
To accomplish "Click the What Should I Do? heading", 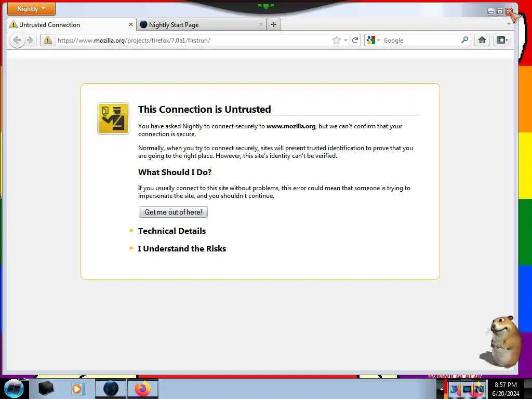I will tap(175, 172).
